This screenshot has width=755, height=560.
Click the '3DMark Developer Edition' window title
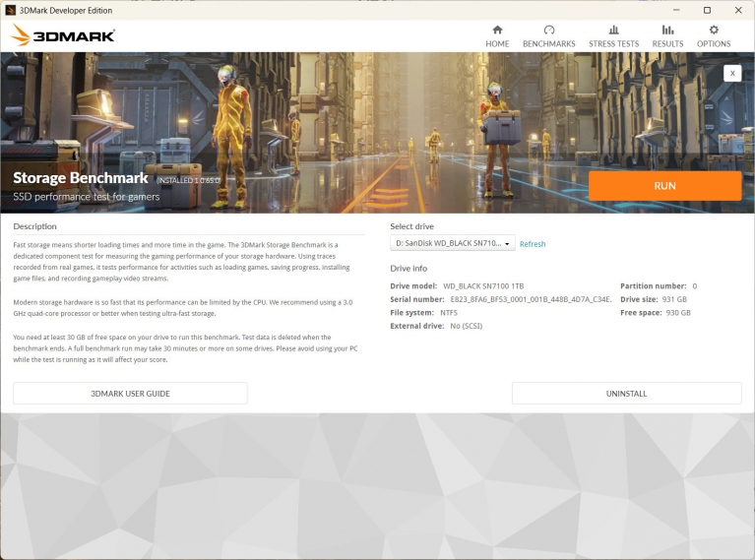pos(66,10)
